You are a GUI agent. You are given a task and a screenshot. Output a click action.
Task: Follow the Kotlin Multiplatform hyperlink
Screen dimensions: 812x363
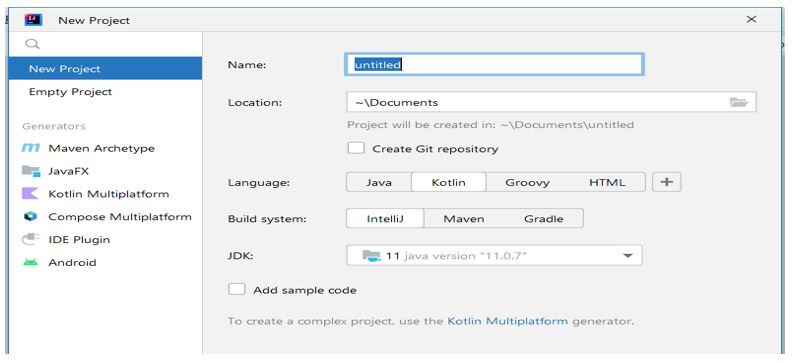point(508,321)
